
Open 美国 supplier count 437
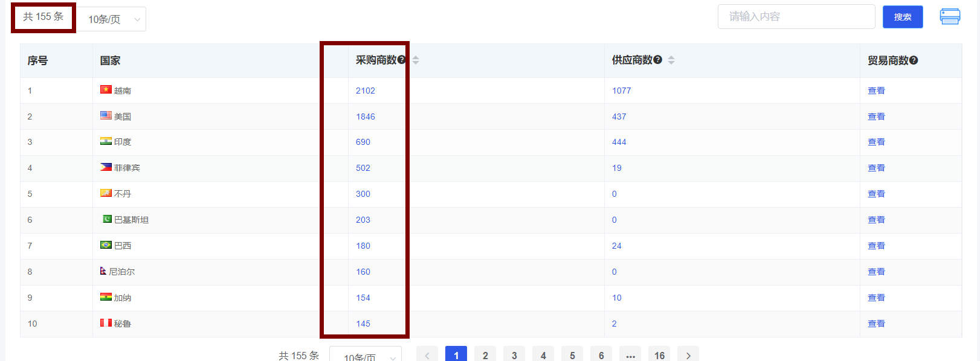click(x=619, y=117)
